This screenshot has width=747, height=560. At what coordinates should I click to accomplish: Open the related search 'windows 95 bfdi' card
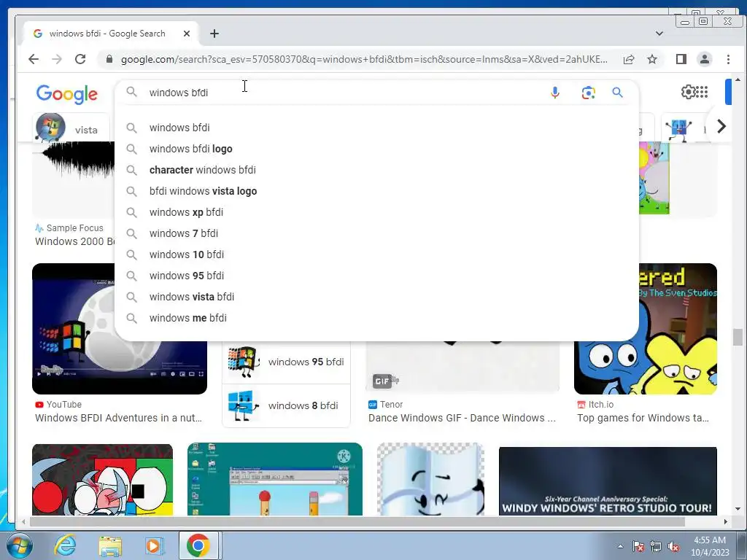(x=286, y=362)
